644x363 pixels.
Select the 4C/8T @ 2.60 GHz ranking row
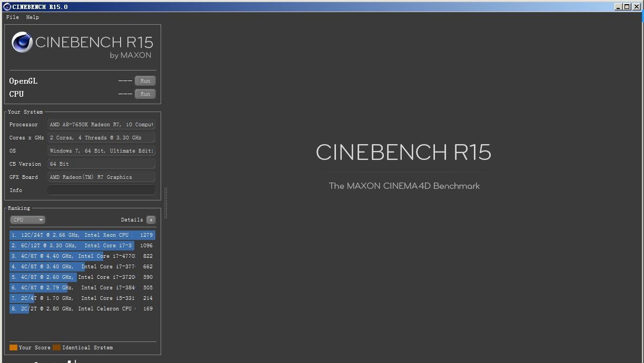pyautogui.click(x=82, y=277)
